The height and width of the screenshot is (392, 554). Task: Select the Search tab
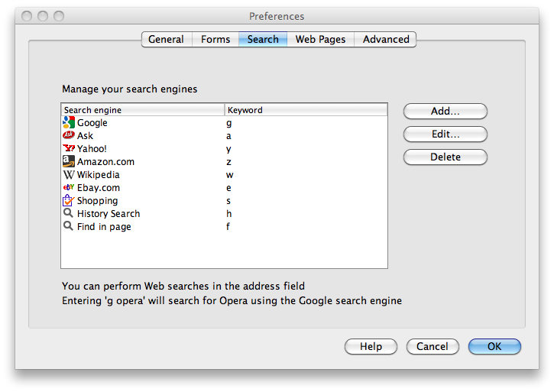(263, 39)
